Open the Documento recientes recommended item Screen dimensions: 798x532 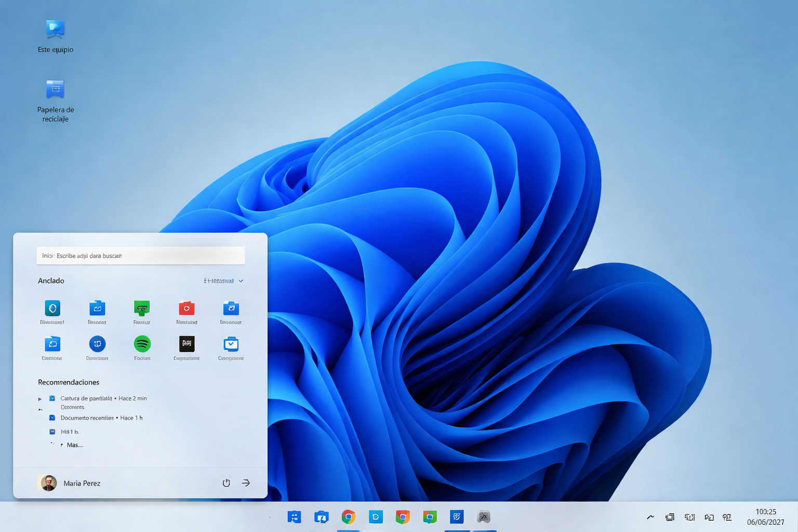(87, 418)
